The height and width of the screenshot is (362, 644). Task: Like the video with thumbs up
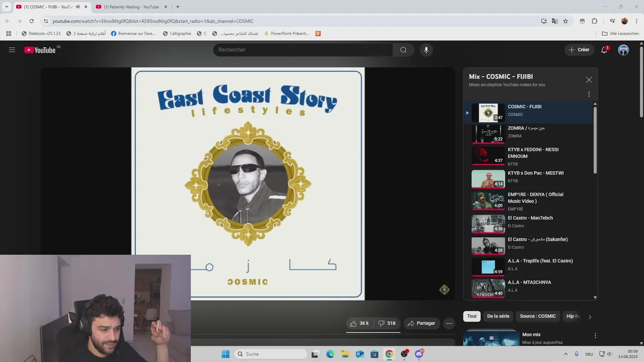[360, 323]
